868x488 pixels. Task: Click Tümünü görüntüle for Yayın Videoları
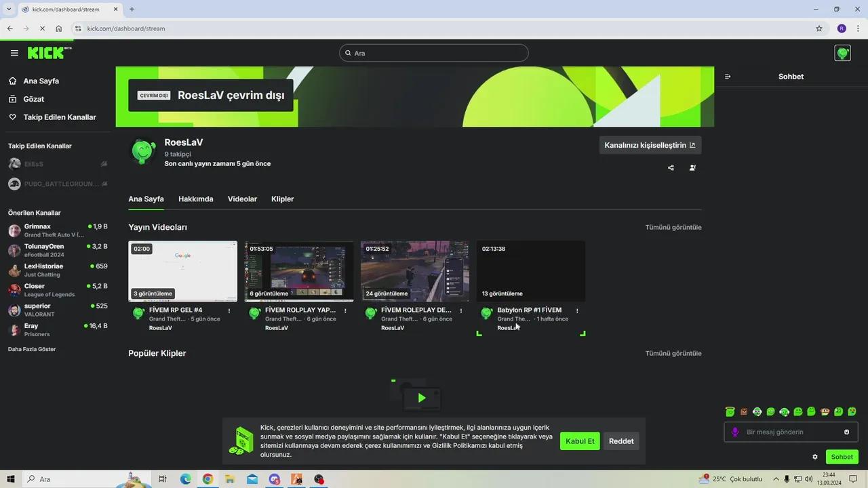673,227
